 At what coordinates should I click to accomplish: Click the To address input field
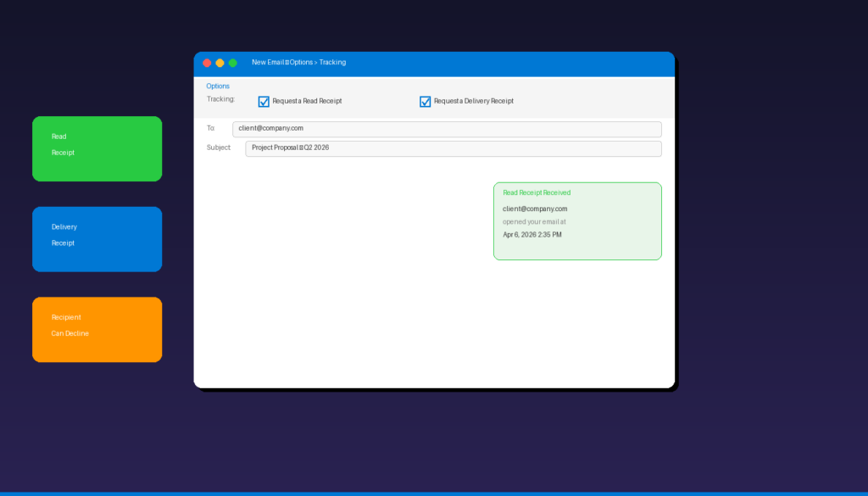pos(447,129)
